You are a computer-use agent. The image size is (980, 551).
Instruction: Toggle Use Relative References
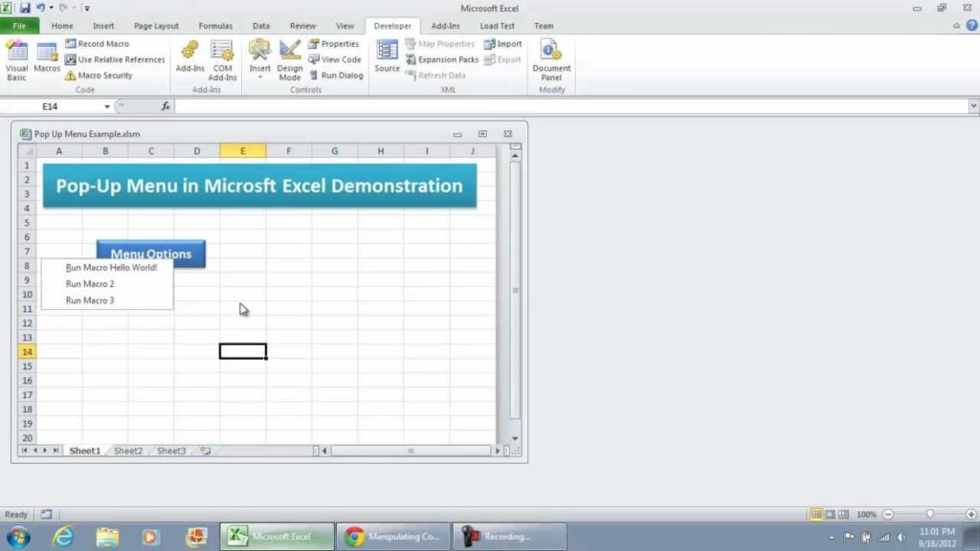114,59
